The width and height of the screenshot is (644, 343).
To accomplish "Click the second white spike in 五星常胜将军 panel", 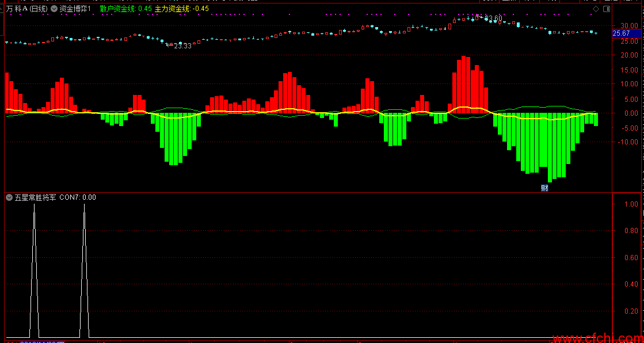I will (x=84, y=270).
